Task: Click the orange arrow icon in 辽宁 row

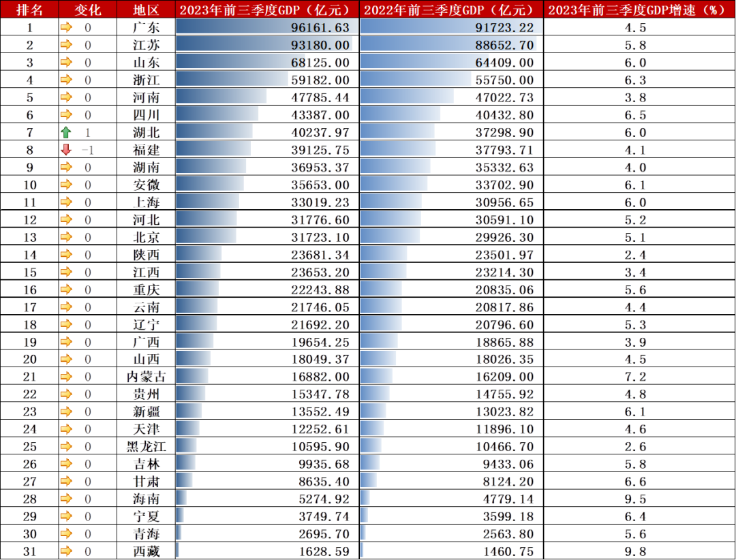Action: click(x=66, y=324)
